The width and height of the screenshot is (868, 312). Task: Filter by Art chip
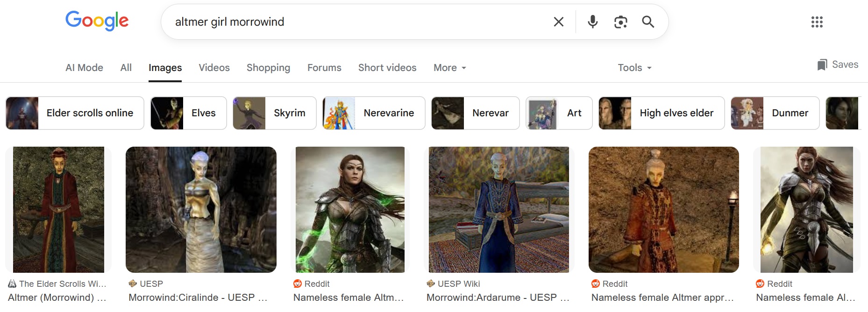point(559,113)
